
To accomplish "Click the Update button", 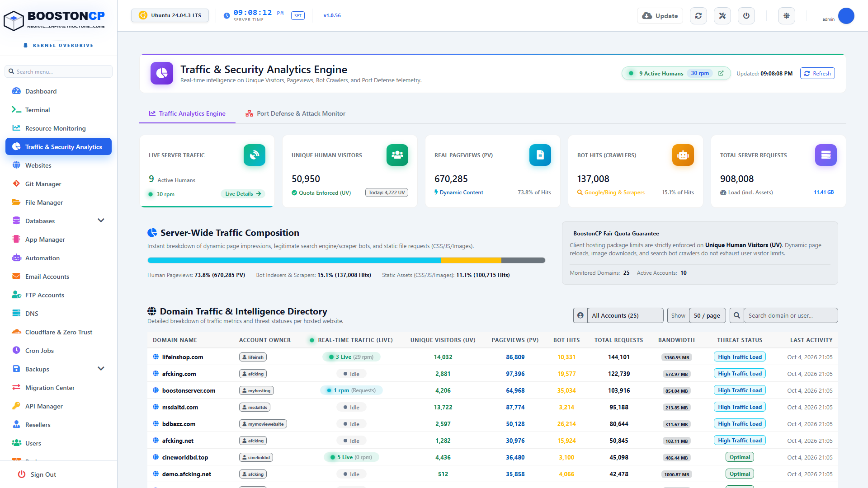I will pyautogui.click(x=660, y=16).
